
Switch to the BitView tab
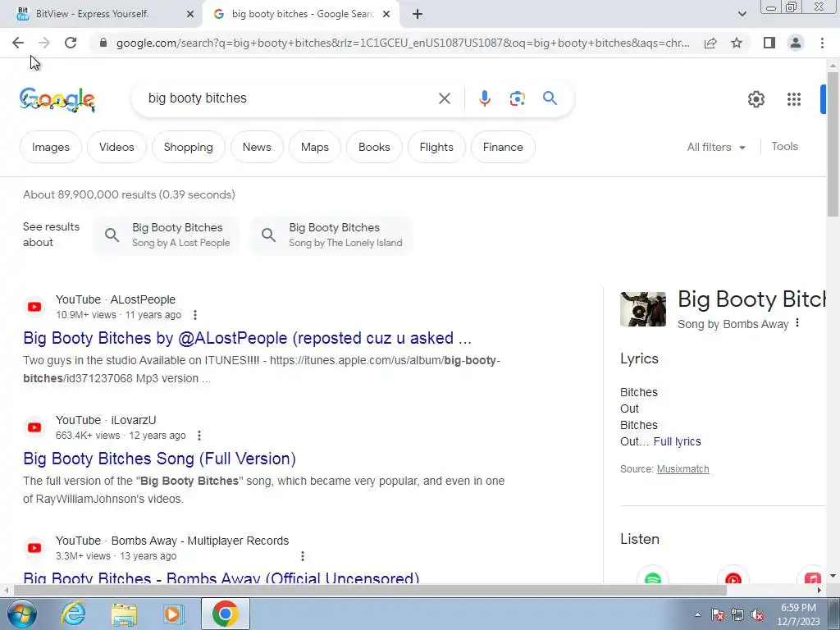coord(100,14)
